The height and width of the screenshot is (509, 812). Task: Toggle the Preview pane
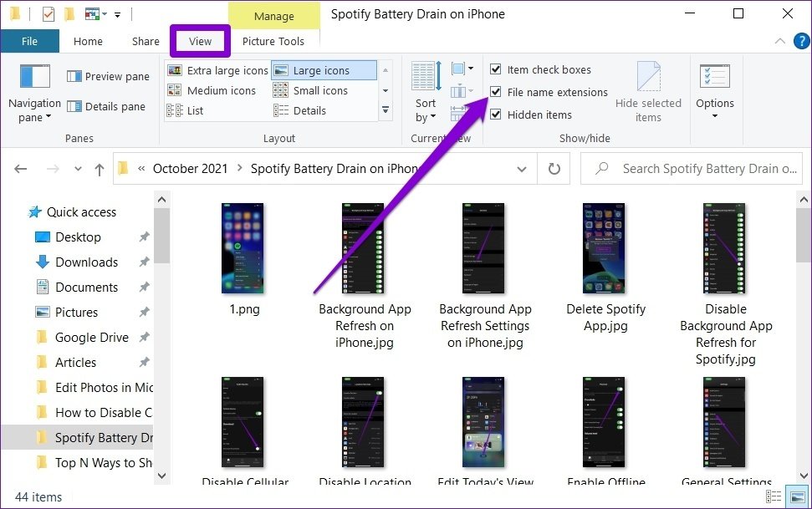tap(108, 77)
